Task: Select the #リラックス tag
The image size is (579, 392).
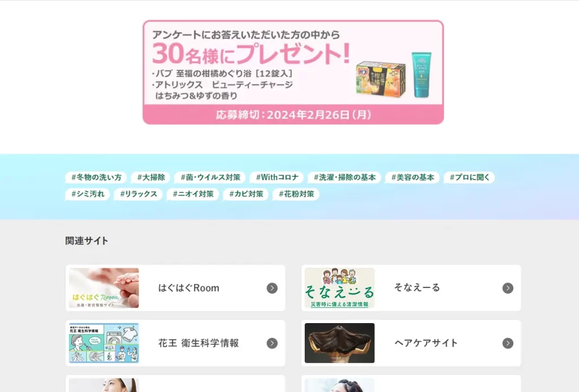Action: (x=139, y=194)
